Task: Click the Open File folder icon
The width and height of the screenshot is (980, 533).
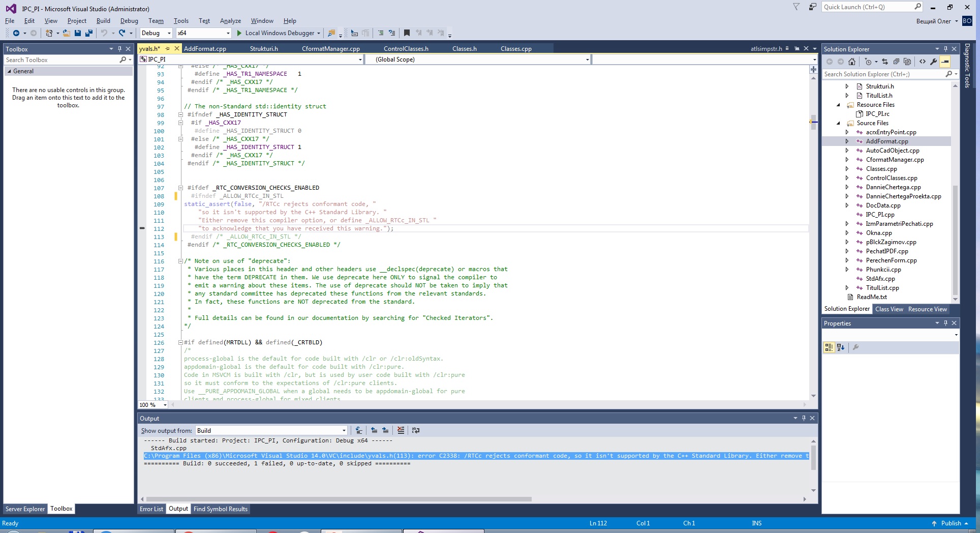Action: [66, 33]
